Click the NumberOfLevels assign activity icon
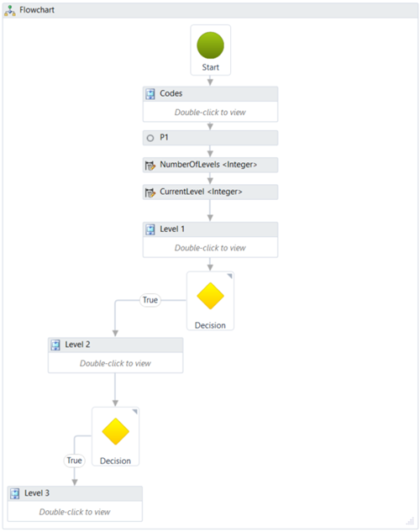This screenshot has width=420, height=532. tap(150, 166)
